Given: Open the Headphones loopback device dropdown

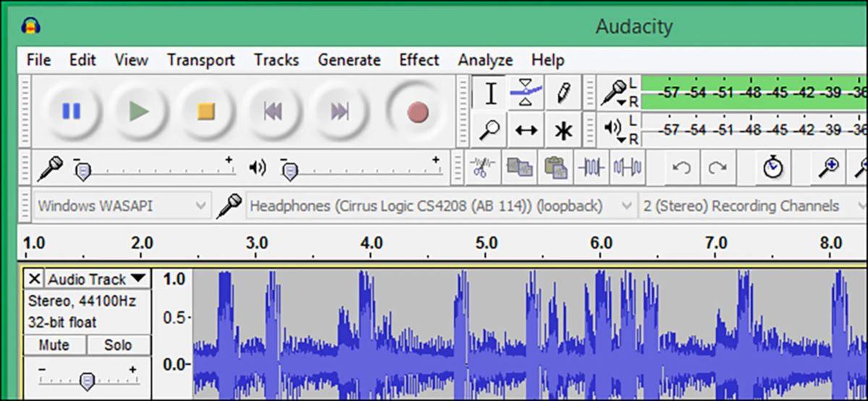Looking at the screenshot, I should point(440,206).
